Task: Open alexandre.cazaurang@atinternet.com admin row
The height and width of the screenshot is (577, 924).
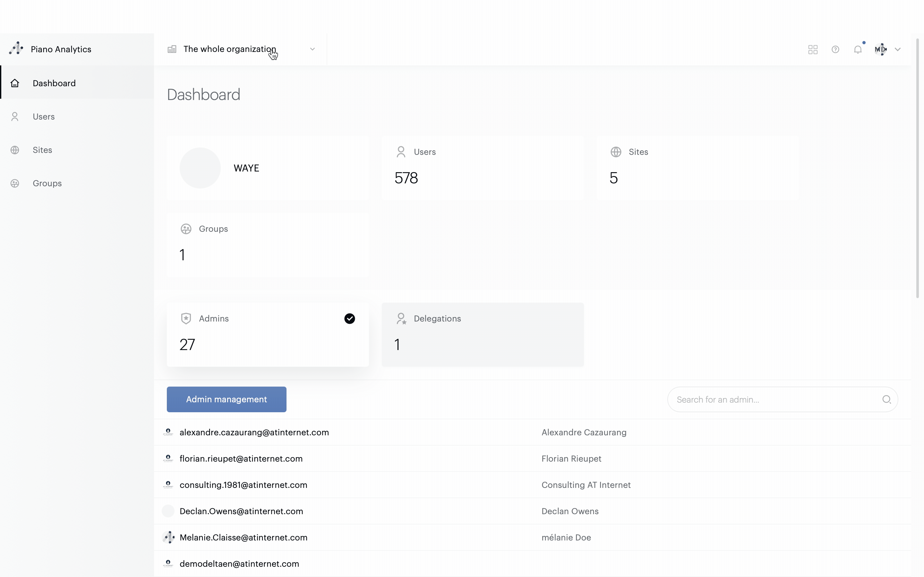Action: click(254, 432)
